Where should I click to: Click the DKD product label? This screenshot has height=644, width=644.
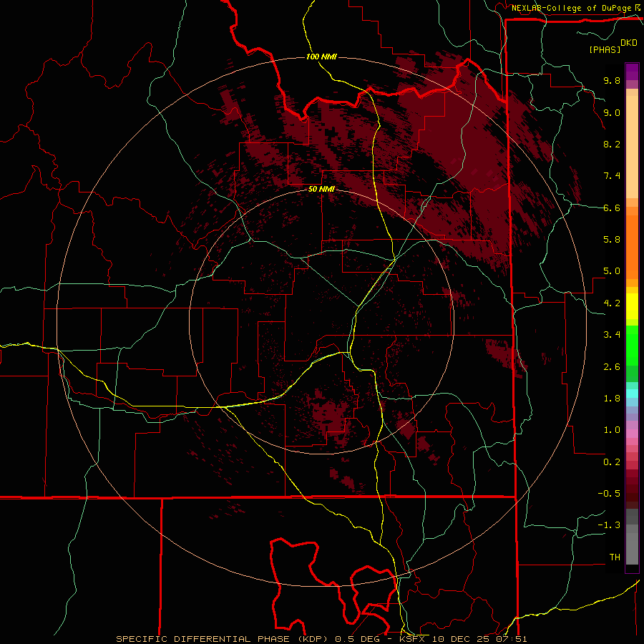[629, 43]
